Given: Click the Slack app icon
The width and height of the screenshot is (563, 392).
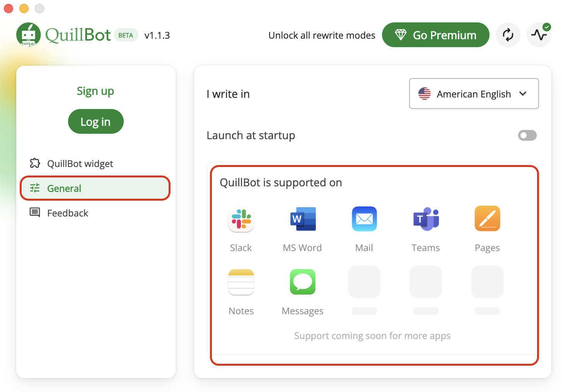Looking at the screenshot, I should click(x=241, y=220).
